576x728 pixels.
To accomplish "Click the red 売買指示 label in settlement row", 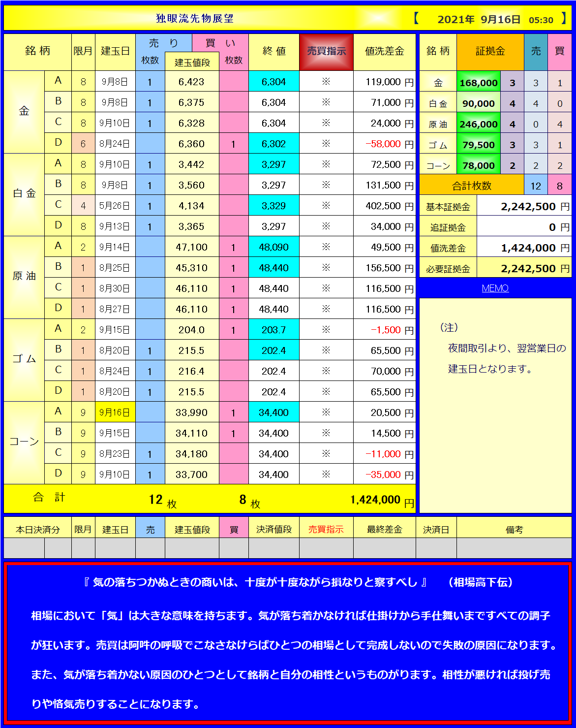I will (x=326, y=530).
